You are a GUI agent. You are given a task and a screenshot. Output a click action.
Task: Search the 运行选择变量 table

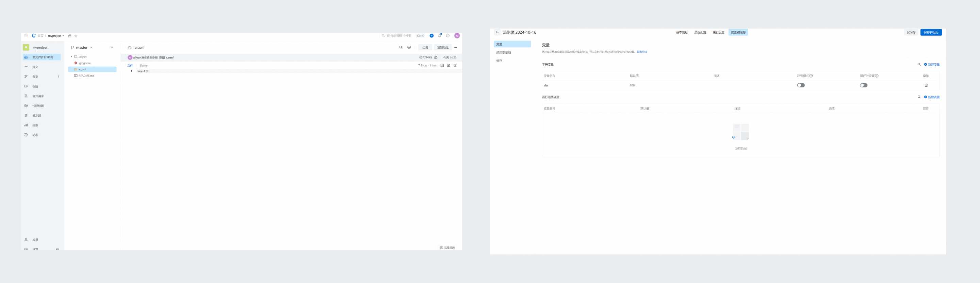pos(919,97)
